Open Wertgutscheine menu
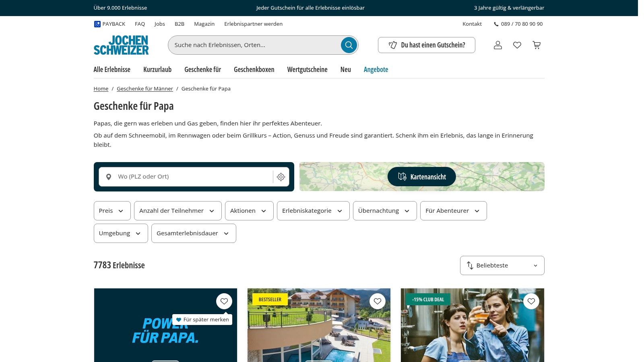The height and width of the screenshot is (362, 644). pyautogui.click(x=308, y=70)
